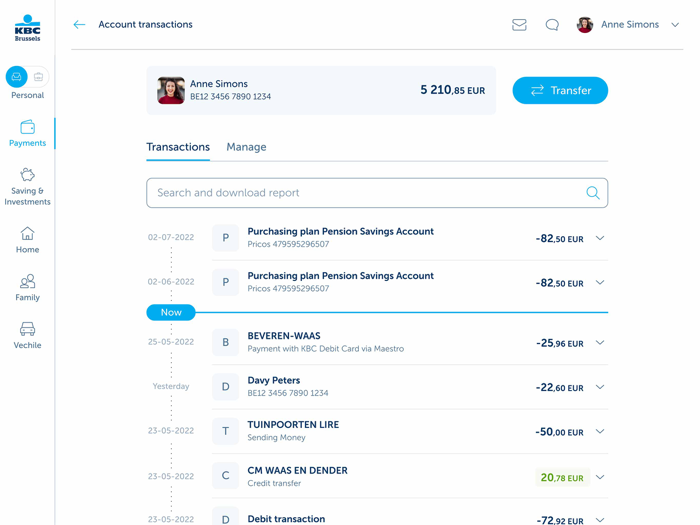700x525 pixels.
Task: Click Anne Simons avatar in header
Action: [x=585, y=25]
